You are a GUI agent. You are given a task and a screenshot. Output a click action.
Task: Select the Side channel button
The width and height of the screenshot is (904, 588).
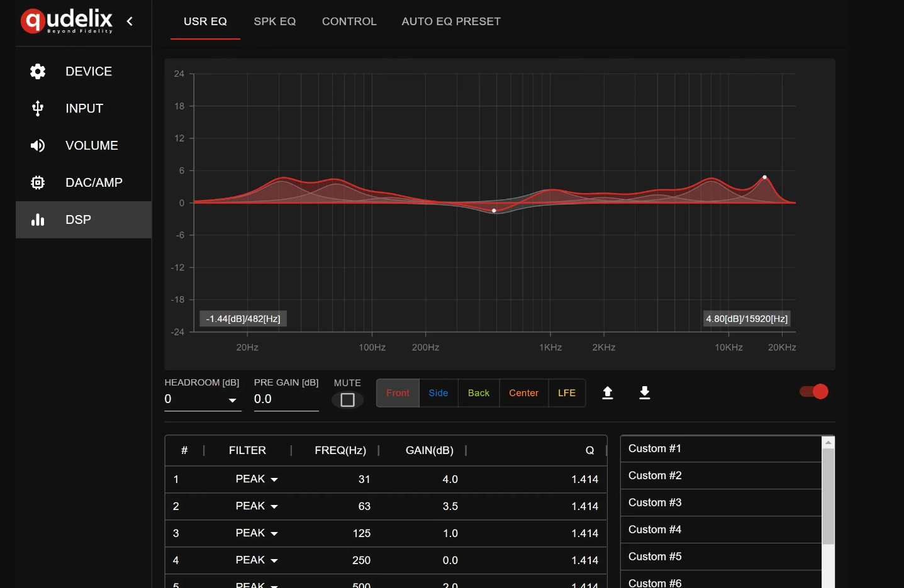pyautogui.click(x=438, y=393)
